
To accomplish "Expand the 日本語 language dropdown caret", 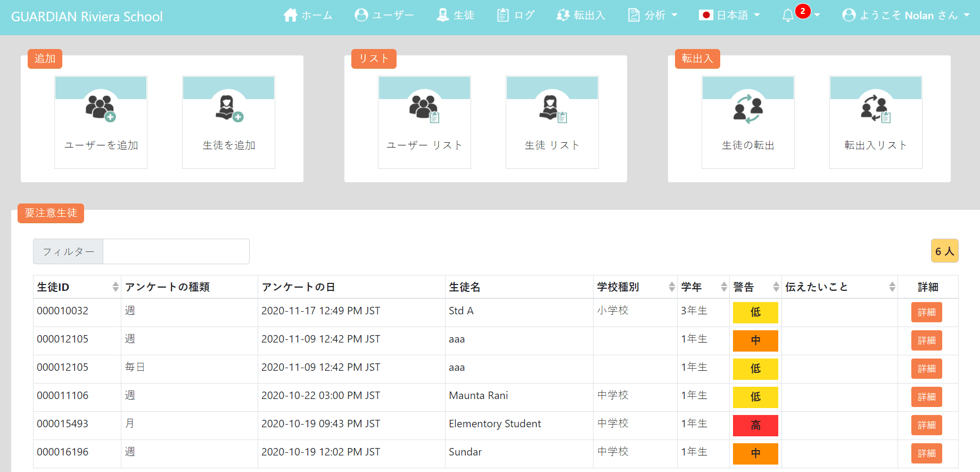I will tap(757, 15).
